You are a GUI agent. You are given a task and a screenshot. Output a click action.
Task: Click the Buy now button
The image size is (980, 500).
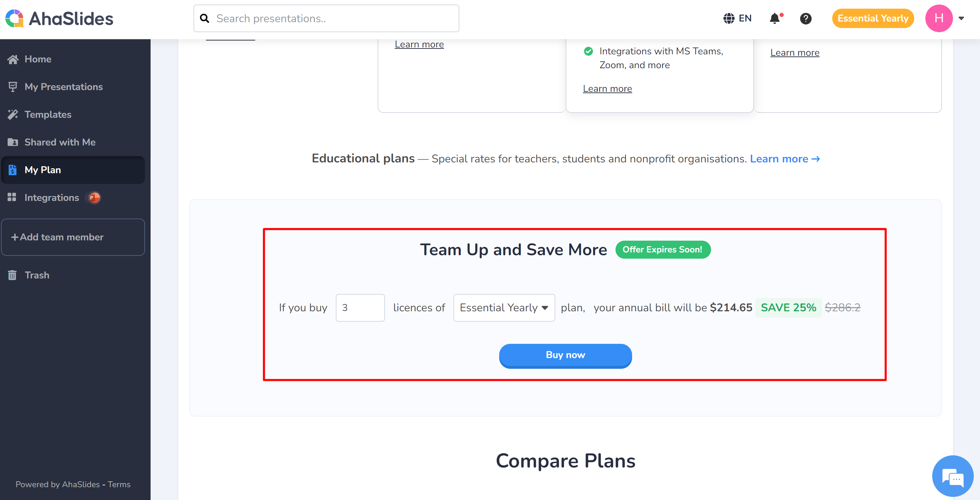565,355
